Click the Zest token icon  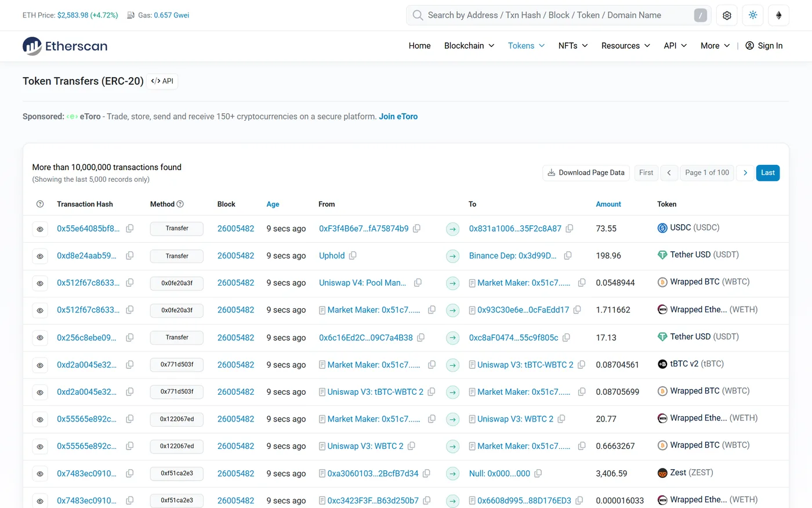click(x=662, y=473)
